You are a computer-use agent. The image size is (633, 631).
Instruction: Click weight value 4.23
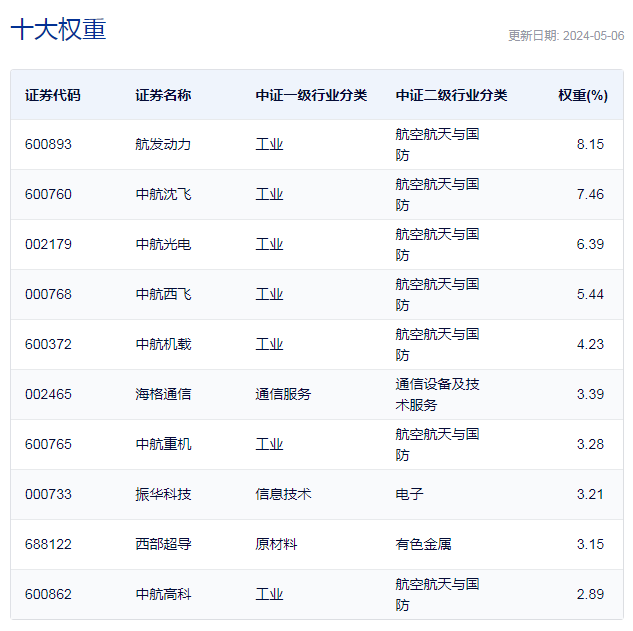(590, 344)
